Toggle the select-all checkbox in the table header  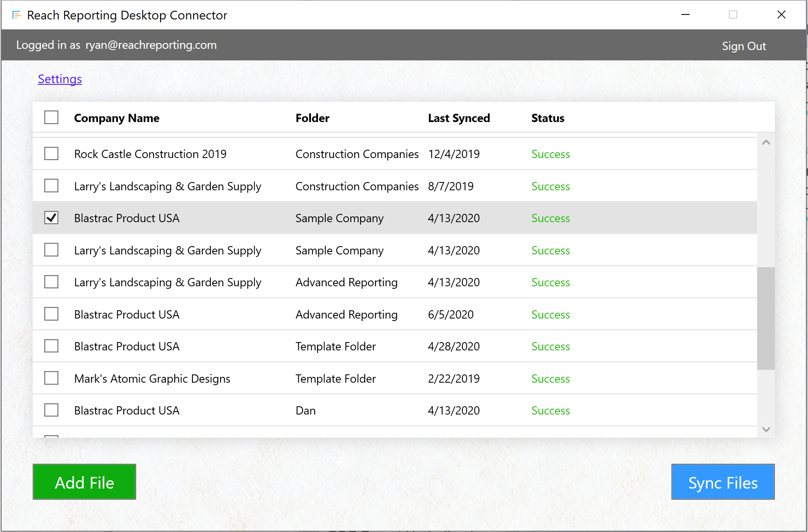51,117
